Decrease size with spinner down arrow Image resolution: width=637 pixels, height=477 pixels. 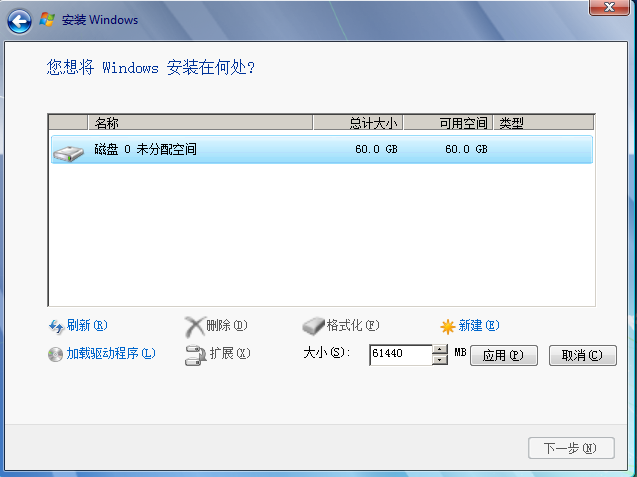click(x=440, y=360)
